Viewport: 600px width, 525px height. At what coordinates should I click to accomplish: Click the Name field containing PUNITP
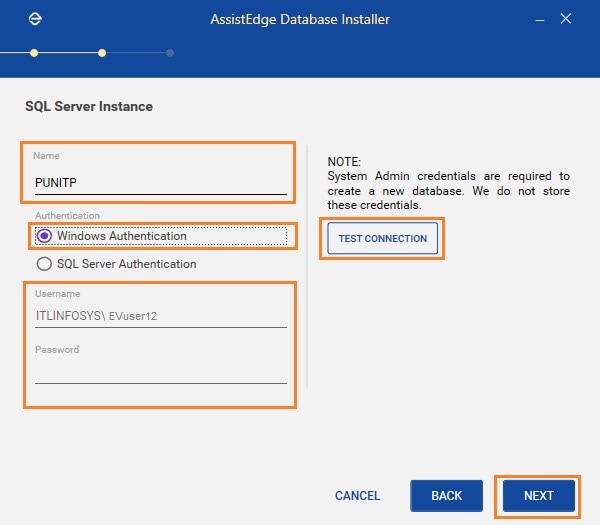[x=161, y=183]
